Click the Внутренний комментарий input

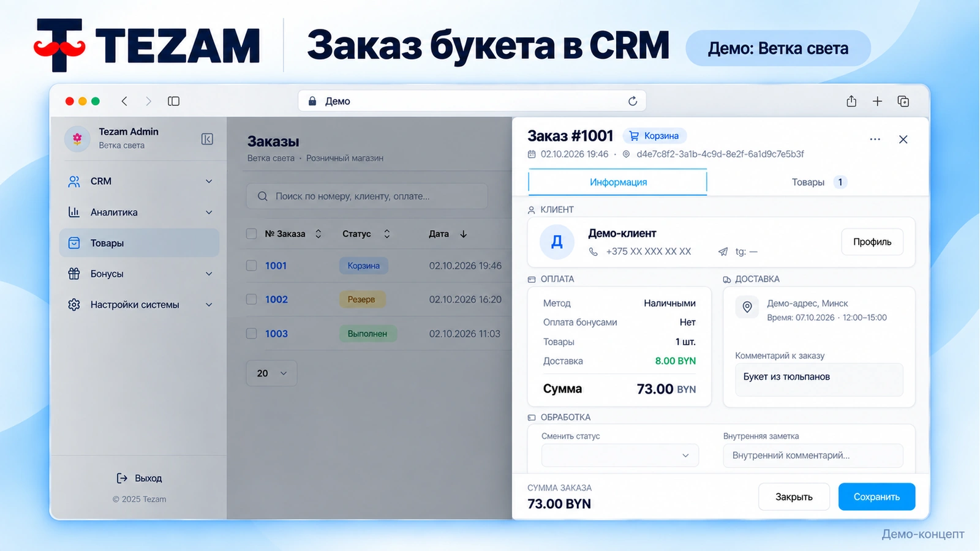pos(813,455)
